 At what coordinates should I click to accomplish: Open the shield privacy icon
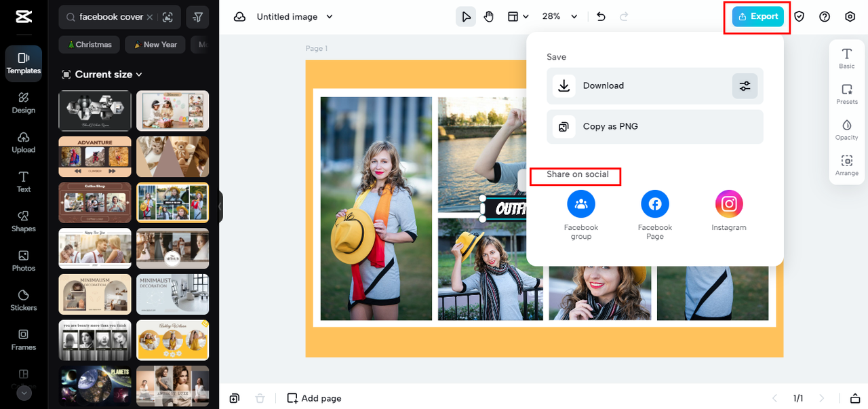point(800,17)
